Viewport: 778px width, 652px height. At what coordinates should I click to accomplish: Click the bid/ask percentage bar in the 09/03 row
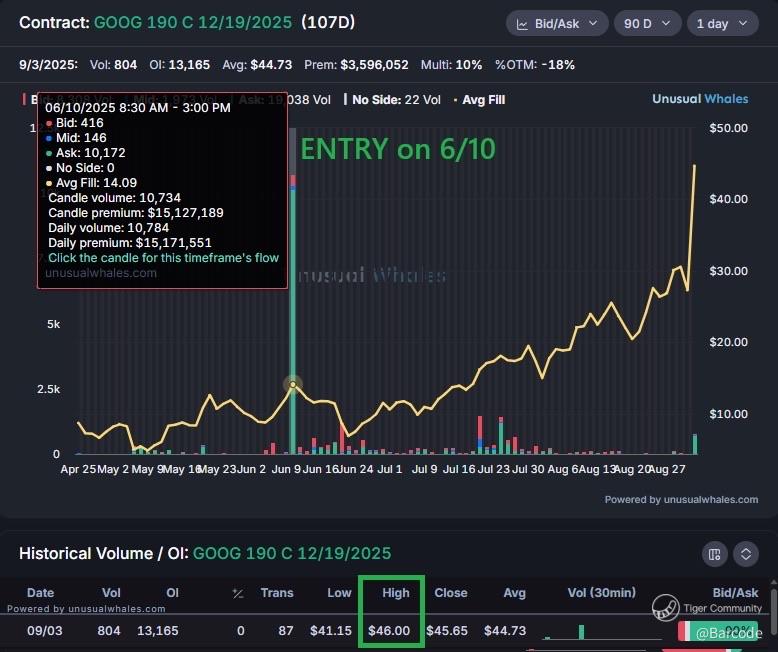717,631
